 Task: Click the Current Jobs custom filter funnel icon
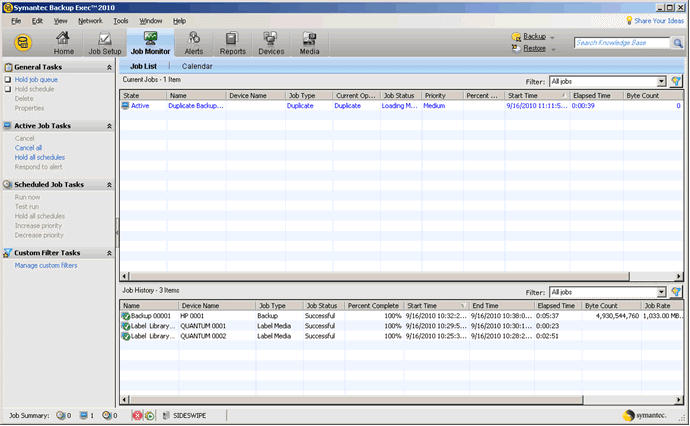click(x=676, y=81)
